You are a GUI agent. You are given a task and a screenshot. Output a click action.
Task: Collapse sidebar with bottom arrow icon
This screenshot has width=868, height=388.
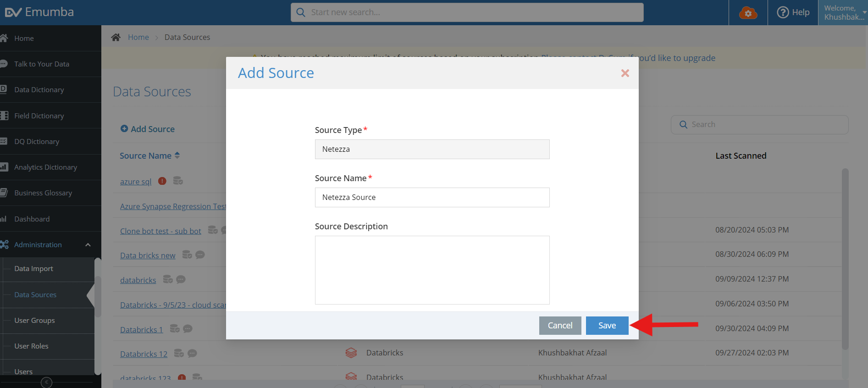click(46, 382)
